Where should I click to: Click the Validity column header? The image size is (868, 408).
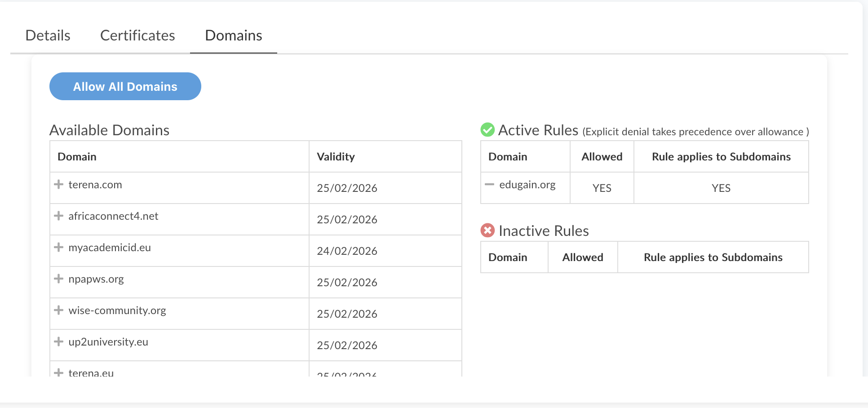pos(336,157)
